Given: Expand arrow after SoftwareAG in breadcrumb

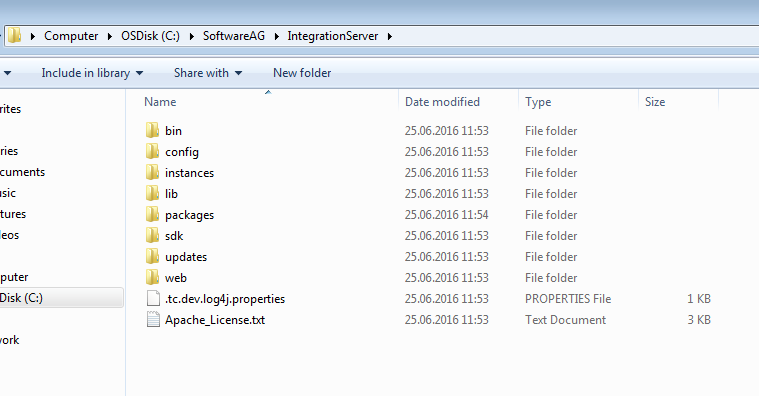Looking at the screenshot, I should tap(276, 36).
